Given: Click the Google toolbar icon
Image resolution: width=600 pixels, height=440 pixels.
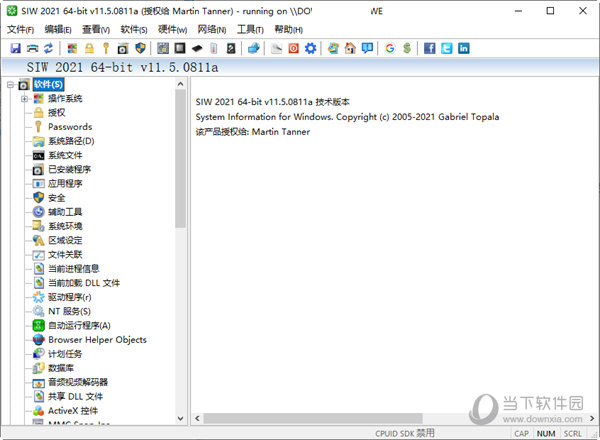Looking at the screenshot, I should tap(390, 48).
